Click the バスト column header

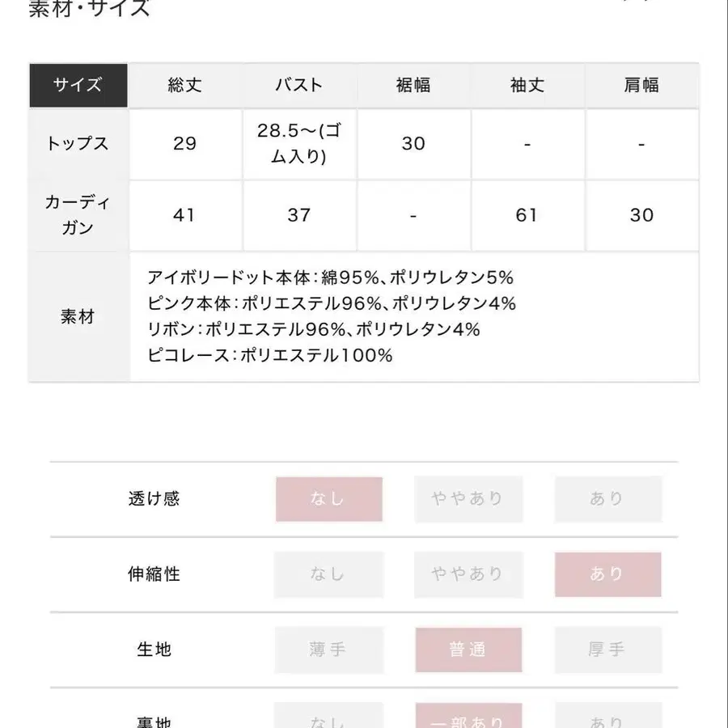click(x=299, y=85)
